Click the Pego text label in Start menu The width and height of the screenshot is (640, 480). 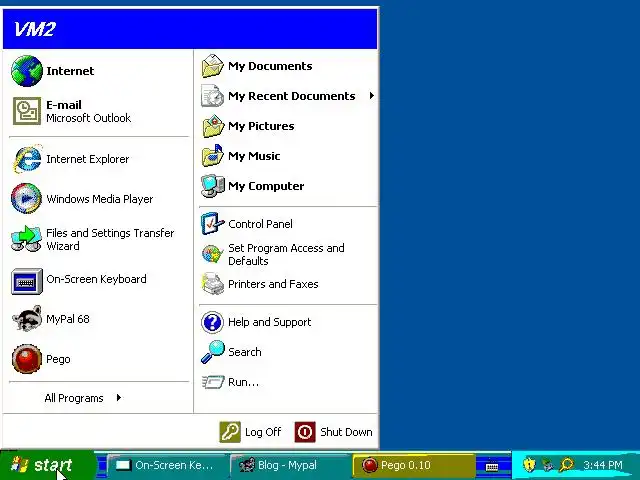[x=58, y=359]
